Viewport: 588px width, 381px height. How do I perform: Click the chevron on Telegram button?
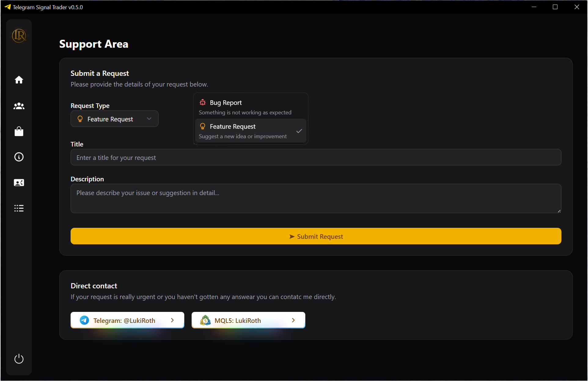[172, 320]
